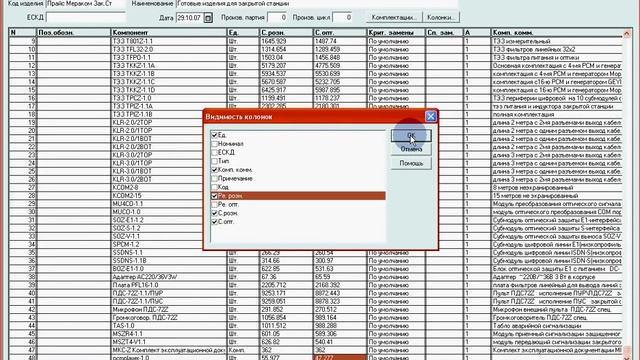The image size is (640, 360).
Task: Click the Ед. column header in the table
Action: pos(243,33)
